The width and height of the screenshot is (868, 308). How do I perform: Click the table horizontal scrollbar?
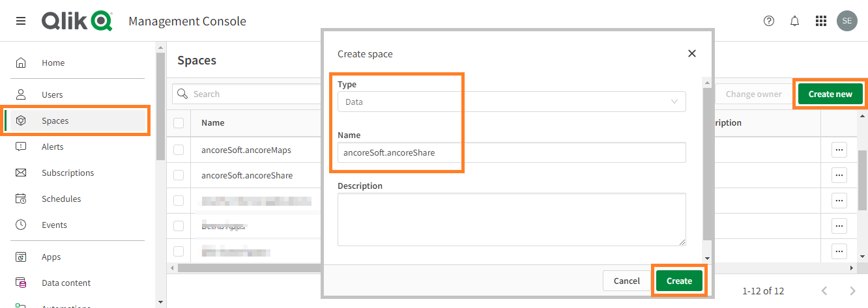(251, 268)
